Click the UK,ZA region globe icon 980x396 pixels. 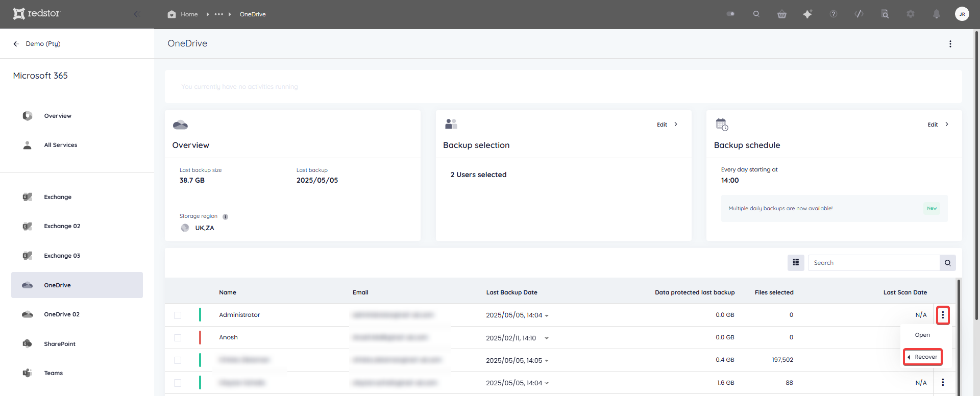pyautogui.click(x=185, y=228)
